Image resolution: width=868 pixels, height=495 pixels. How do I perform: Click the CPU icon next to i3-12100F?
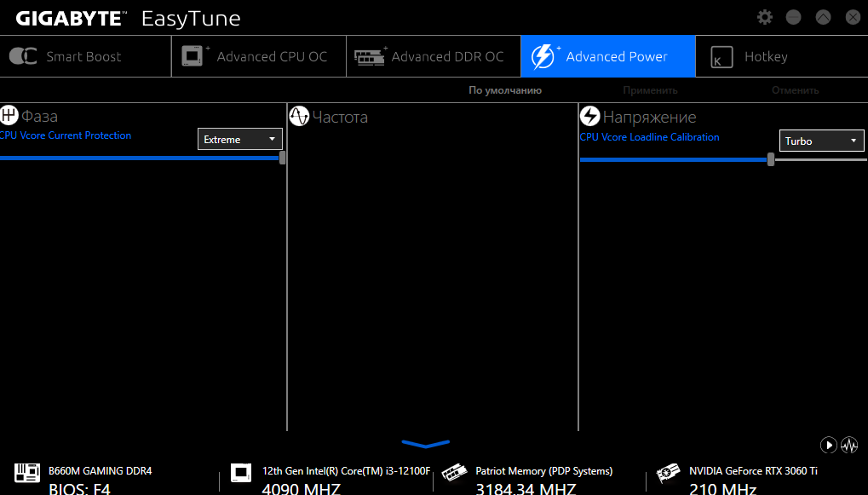point(241,473)
